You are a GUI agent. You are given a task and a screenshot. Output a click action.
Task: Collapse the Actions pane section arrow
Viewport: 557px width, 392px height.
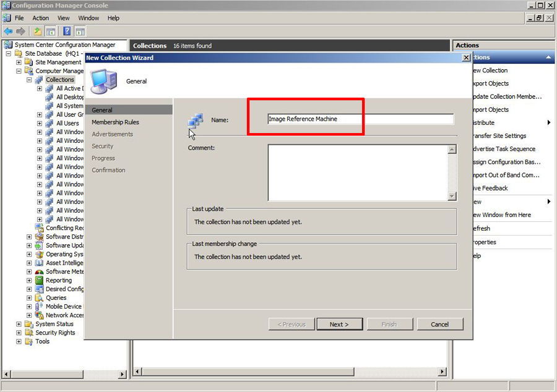548,57
